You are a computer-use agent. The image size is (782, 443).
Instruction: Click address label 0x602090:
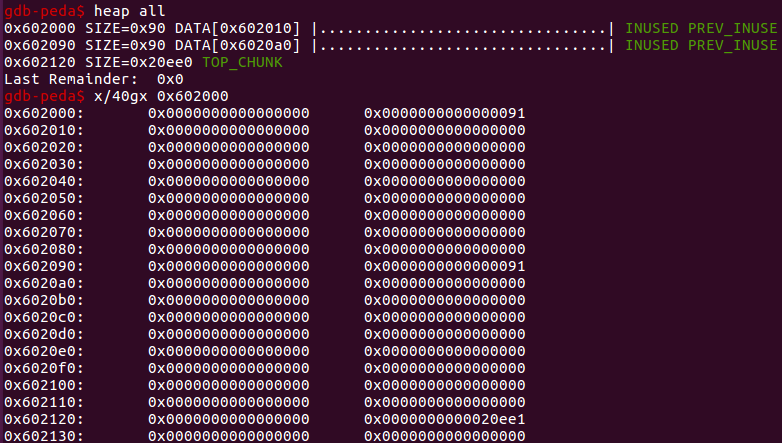[x=44, y=266]
